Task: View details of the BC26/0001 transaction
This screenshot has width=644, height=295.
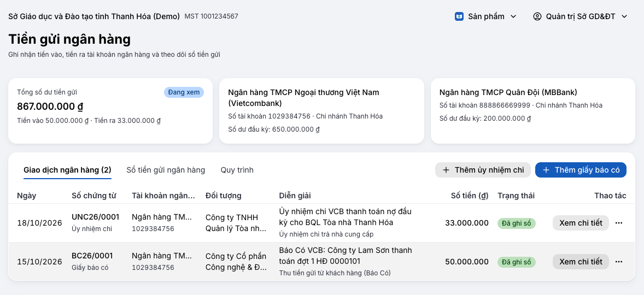Action: click(581, 261)
